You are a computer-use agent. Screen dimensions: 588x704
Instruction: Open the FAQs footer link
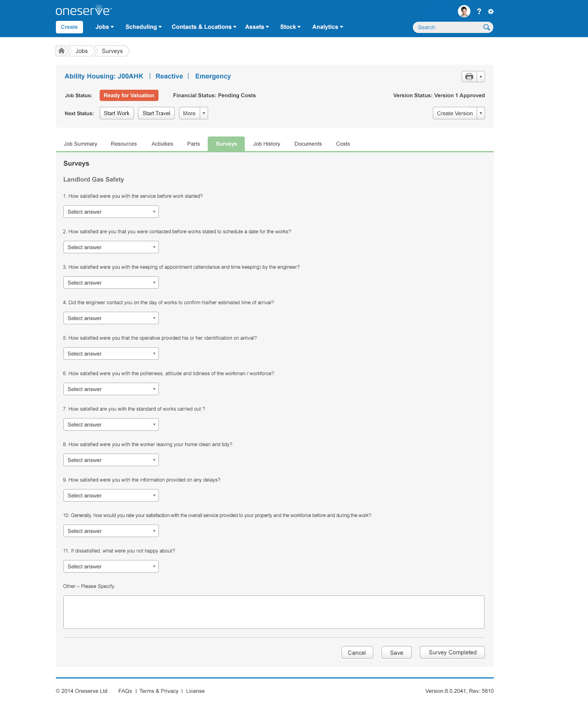[125, 691]
